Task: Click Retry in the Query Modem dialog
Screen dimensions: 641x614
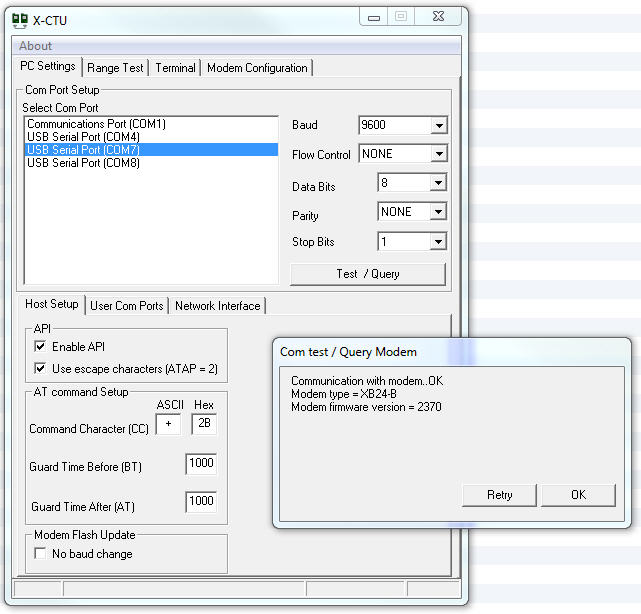Action: pyautogui.click(x=500, y=495)
